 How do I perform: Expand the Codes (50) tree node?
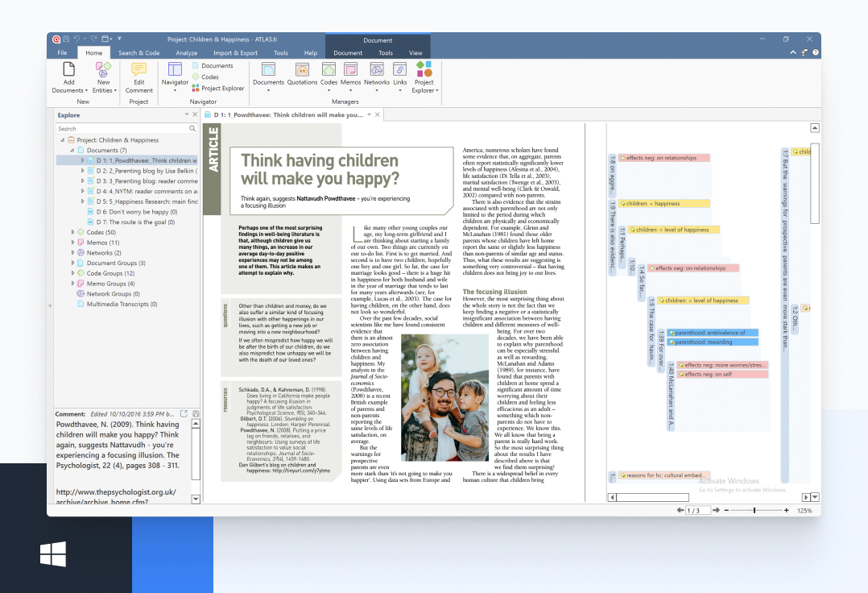[x=72, y=232]
